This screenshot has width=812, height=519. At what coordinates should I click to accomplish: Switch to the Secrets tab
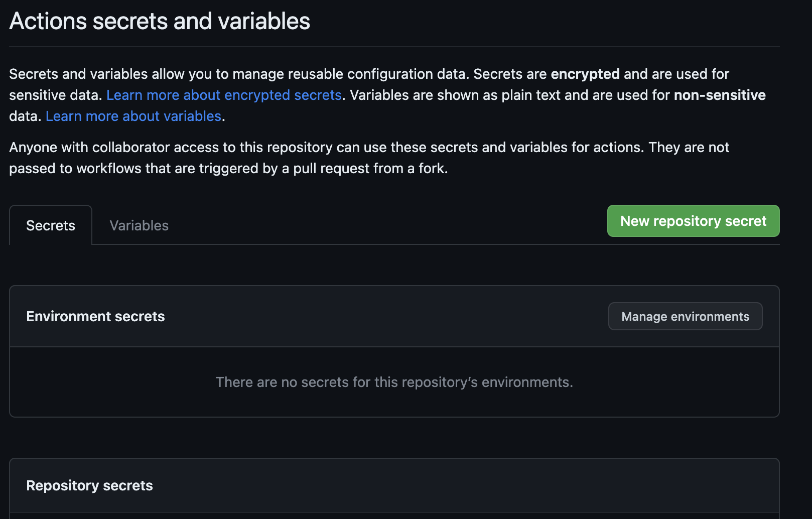click(51, 225)
